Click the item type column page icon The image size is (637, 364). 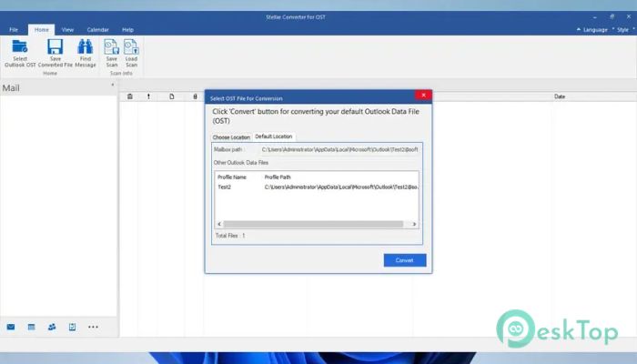pyautogui.click(x=172, y=96)
